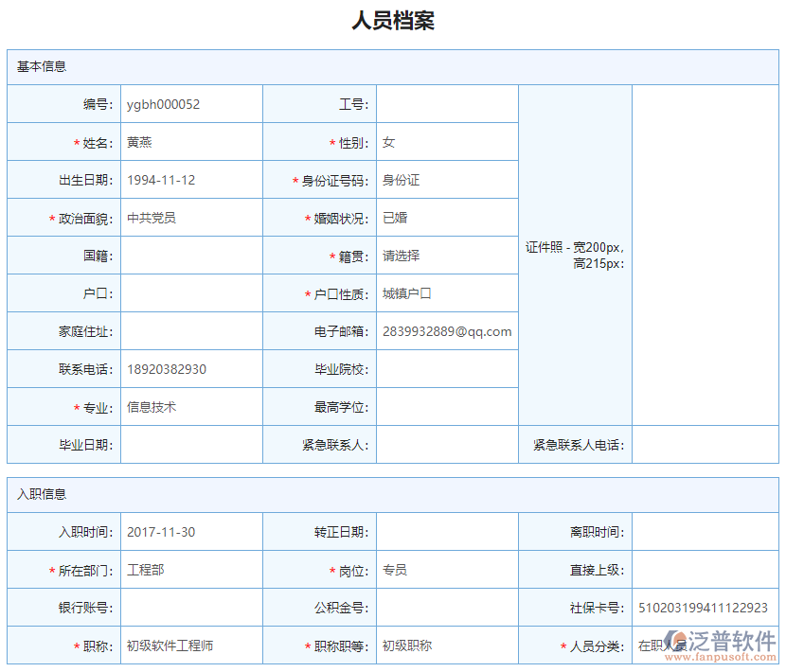The height and width of the screenshot is (672, 786).
Task: Click the 编号 field showing ygbh000052
Action: pyautogui.click(x=189, y=104)
